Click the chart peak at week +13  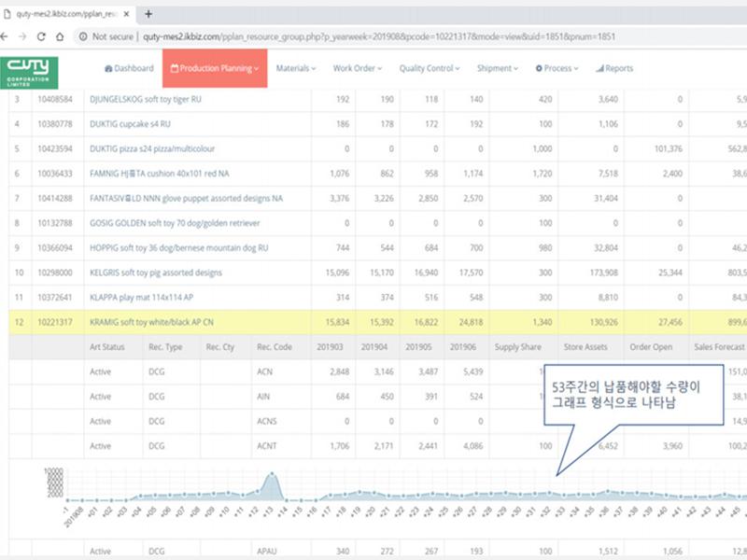[272, 473]
